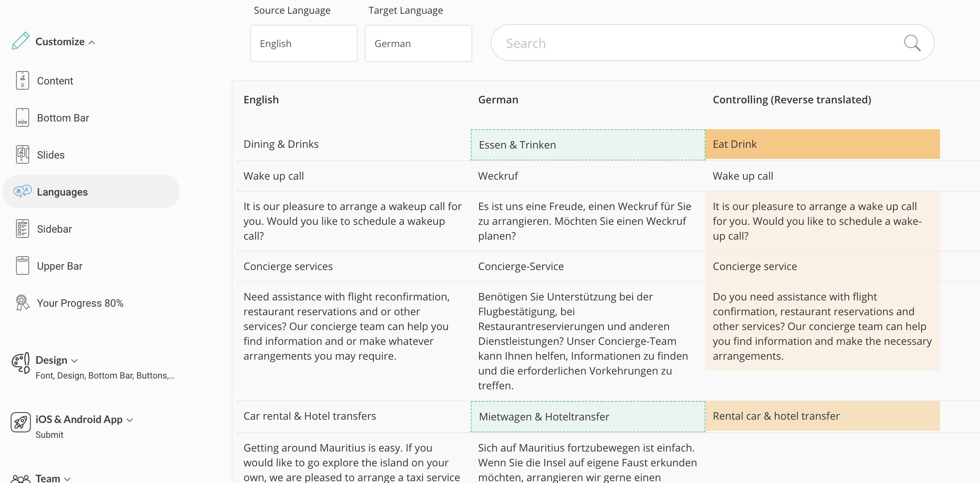Click the Team people icon

[x=21, y=479]
